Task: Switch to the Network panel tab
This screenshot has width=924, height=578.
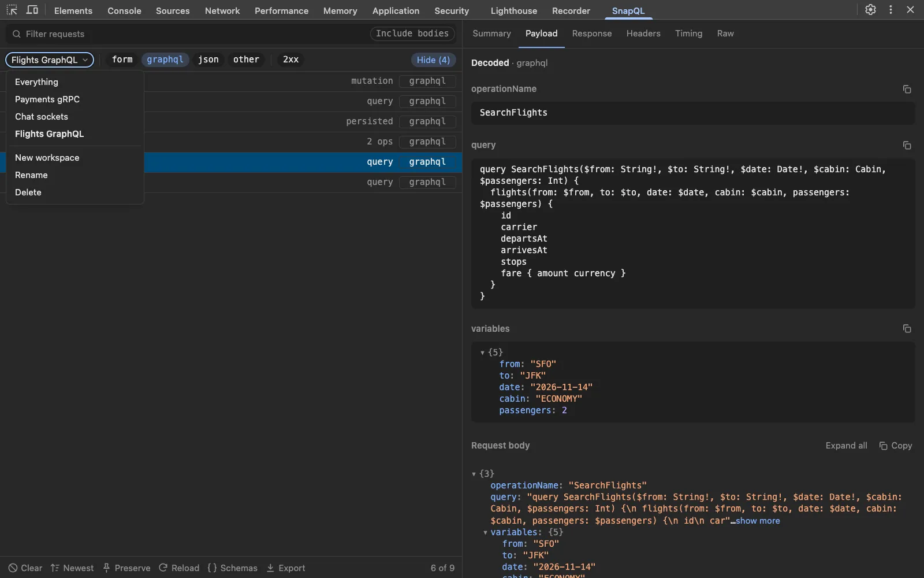Action: click(222, 10)
